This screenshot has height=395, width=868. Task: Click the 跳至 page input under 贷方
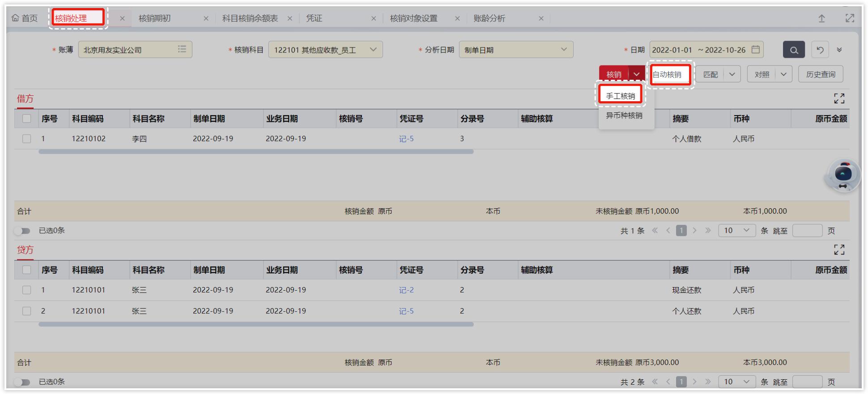click(807, 382)
